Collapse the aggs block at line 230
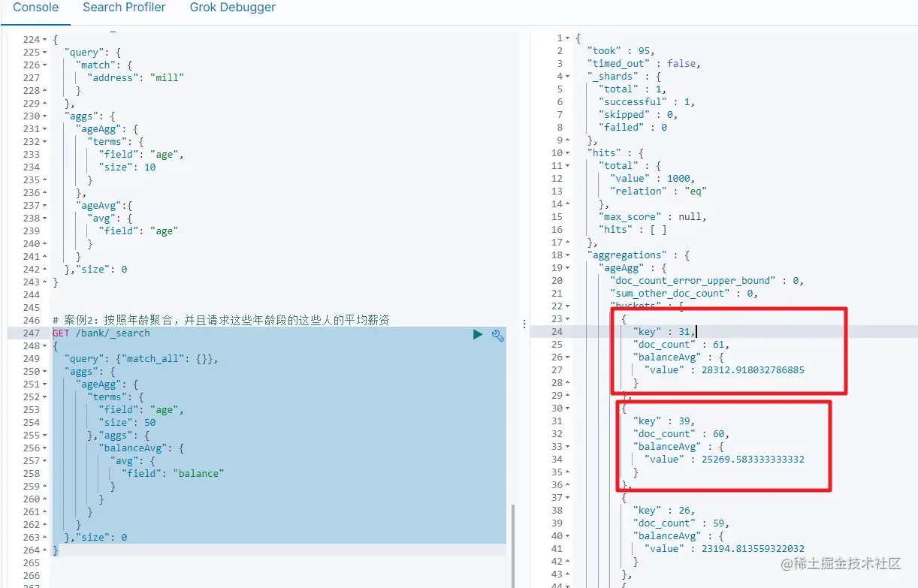Screen dimensions: 918x588 pos(44,116)
